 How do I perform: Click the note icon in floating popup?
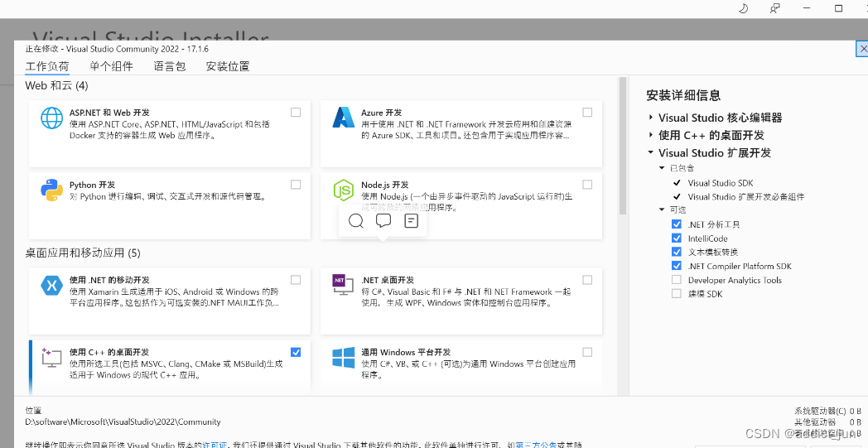[412, 221]
